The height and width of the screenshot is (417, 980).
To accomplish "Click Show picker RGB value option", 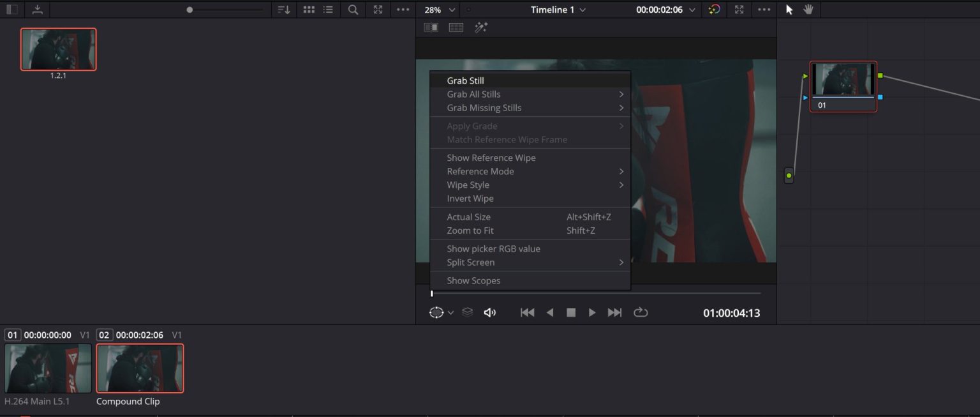I will pos(494,248).
